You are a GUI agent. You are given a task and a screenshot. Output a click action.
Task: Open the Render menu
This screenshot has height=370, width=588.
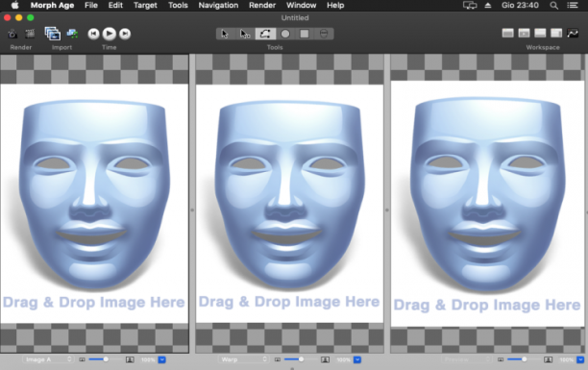[262, 5]
